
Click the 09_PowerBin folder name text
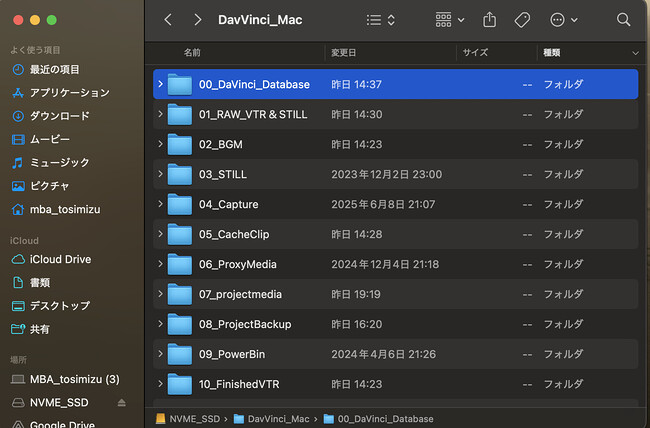tap(232, 354)
